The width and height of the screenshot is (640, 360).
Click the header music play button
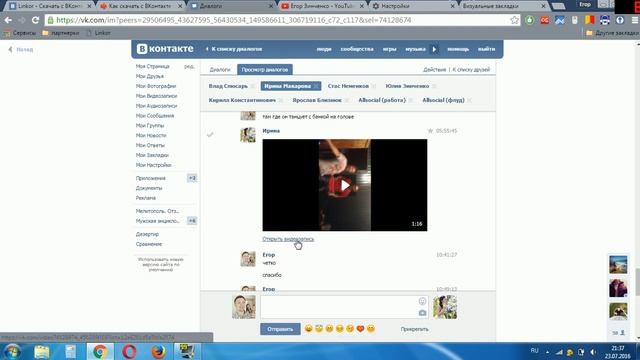(x=434, y=49)
